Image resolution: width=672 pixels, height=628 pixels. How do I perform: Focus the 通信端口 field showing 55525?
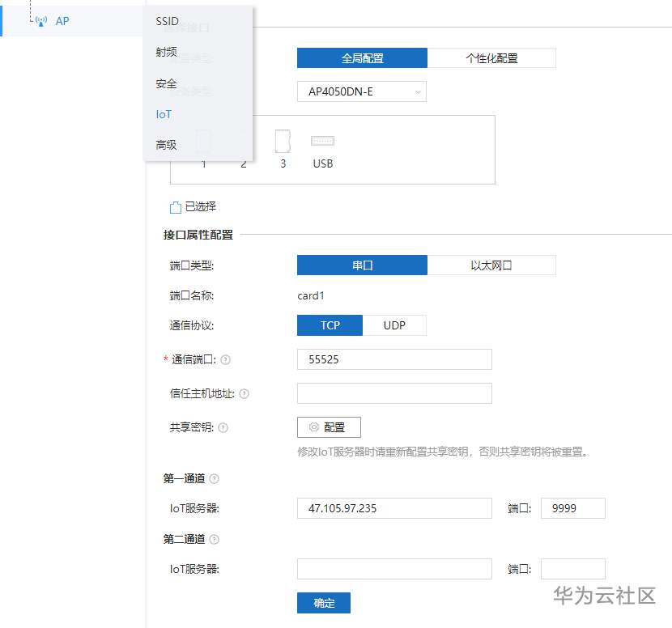[394, 359]
